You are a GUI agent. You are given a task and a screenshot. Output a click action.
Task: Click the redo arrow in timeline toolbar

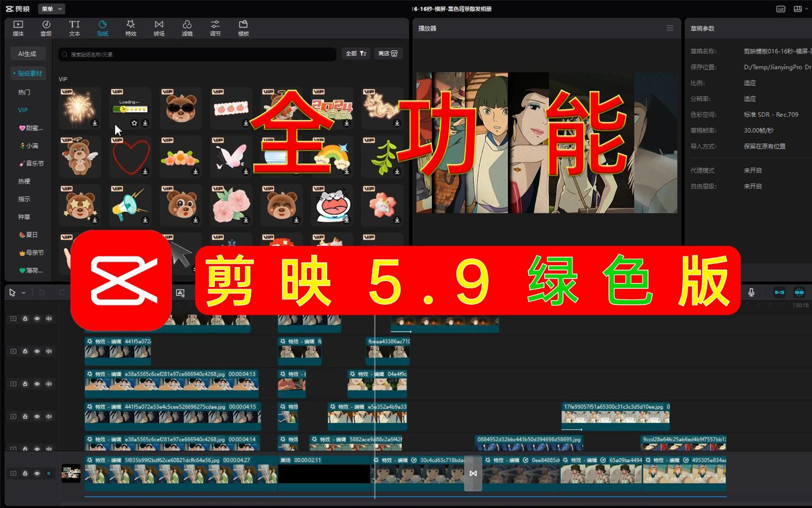(62, 293)
